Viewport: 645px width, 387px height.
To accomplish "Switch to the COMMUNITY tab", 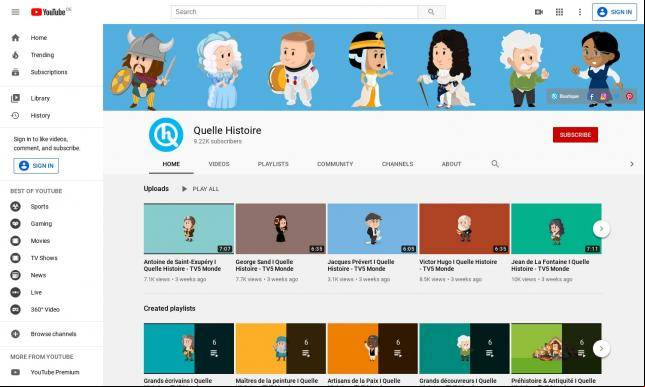I will pos(335,164).
